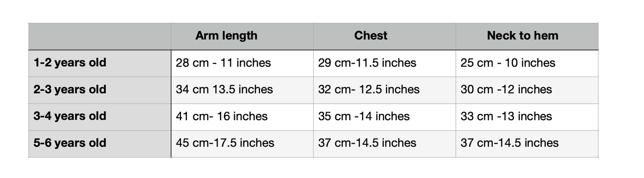Select the 32 cm- 12.5 inches cell
The width and height of the screenshot is (644, 178).
pos(369,89)
